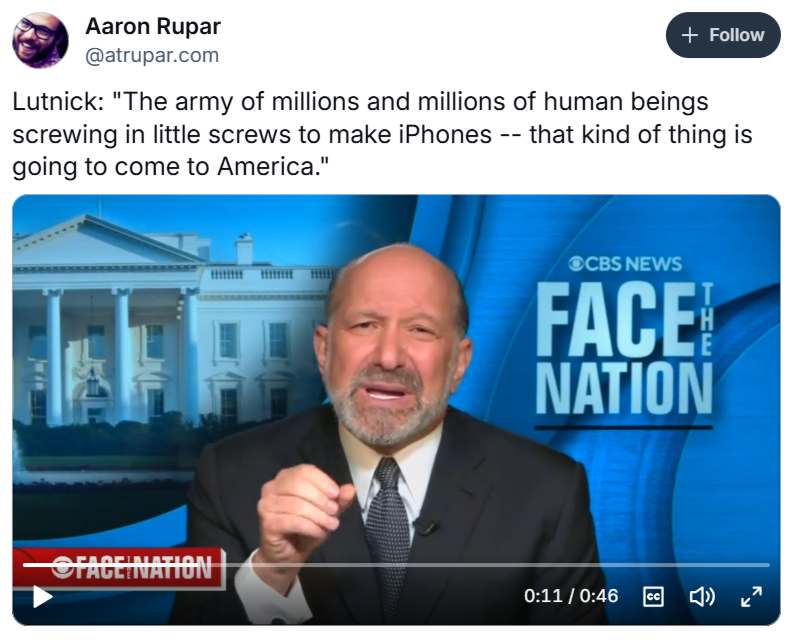Toggle closed captions on the video

point(653,597)
